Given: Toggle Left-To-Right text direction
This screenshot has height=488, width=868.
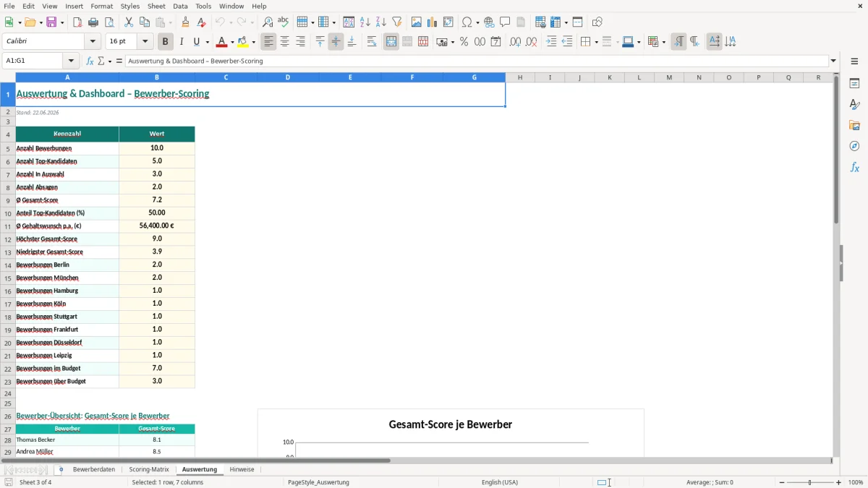Looking at the screenshot, I should pyautogui.click(x=678, y=42).
